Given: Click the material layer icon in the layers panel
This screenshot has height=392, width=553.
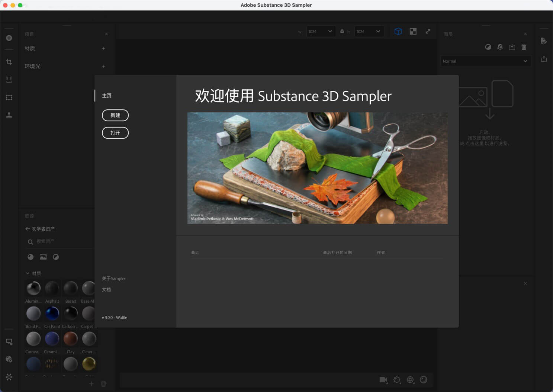Looking at the screenshot, I should 500,47.
